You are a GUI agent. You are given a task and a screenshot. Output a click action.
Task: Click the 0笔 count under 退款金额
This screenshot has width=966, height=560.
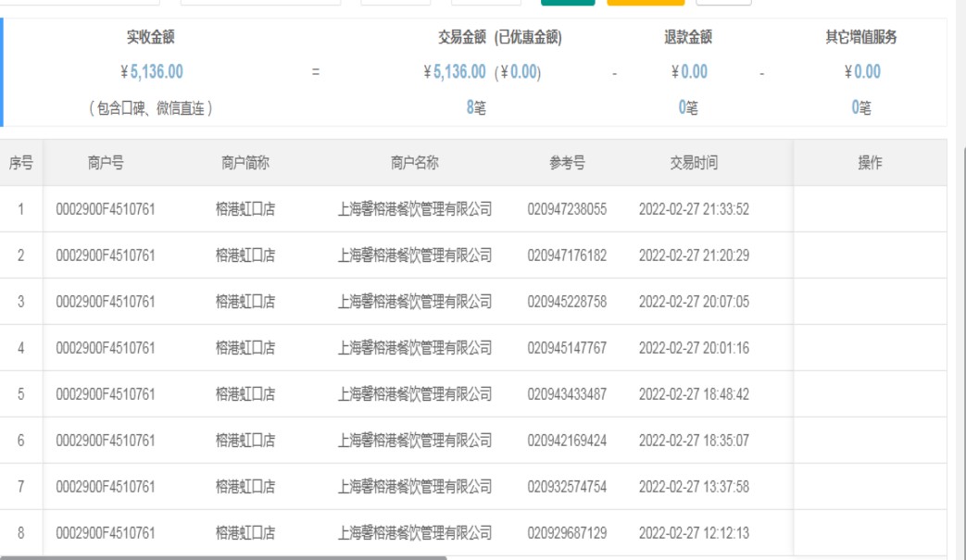(688, 108)
